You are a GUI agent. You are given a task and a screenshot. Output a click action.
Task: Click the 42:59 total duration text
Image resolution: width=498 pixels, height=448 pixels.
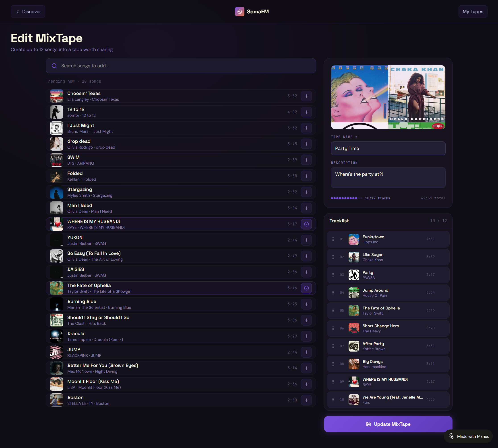click(x=433, y=198)
